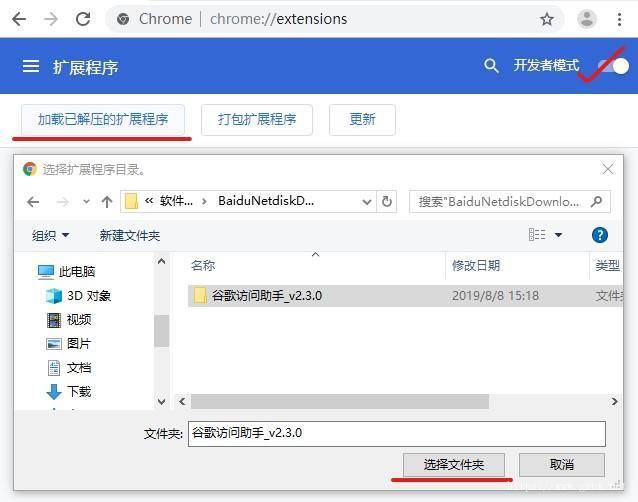Click the 打包扩展程序 button
638x502 pixels.
(257, 120)
